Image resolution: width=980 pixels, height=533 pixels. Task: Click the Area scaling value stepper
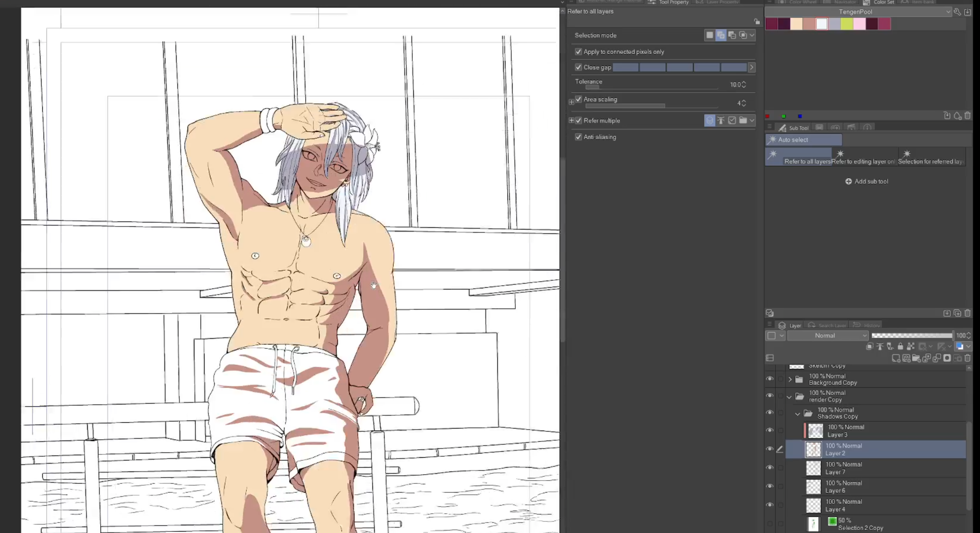744,103
